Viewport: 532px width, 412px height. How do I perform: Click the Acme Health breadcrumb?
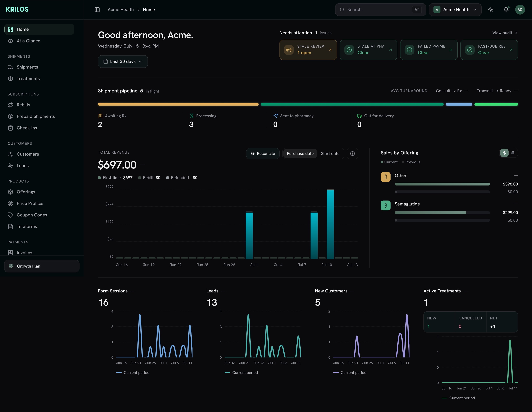120,9
